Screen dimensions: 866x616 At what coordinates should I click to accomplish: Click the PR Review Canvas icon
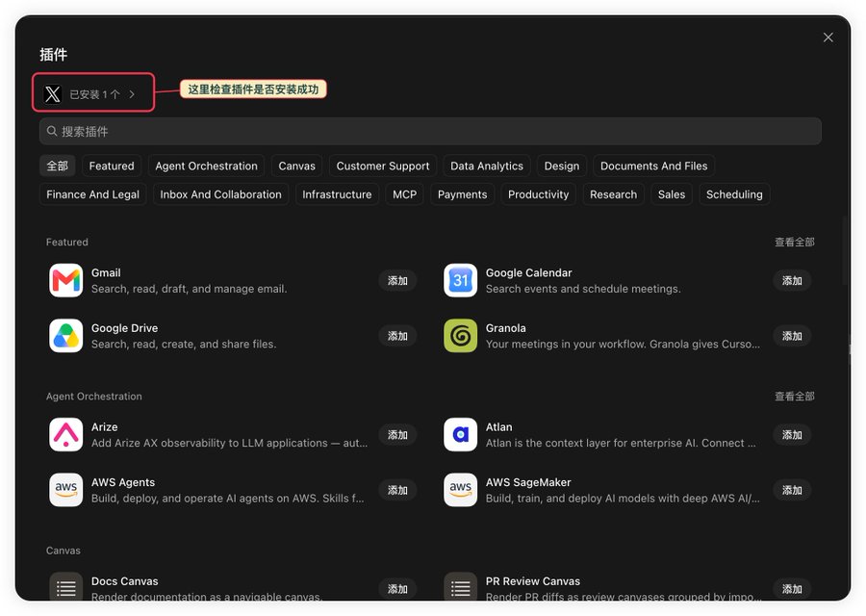[460, 587]
